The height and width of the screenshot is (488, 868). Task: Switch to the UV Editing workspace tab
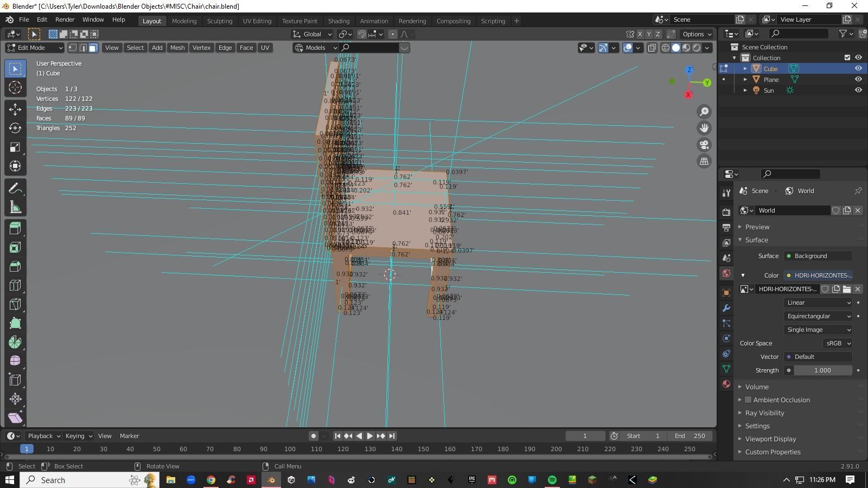tap(257, 21)
